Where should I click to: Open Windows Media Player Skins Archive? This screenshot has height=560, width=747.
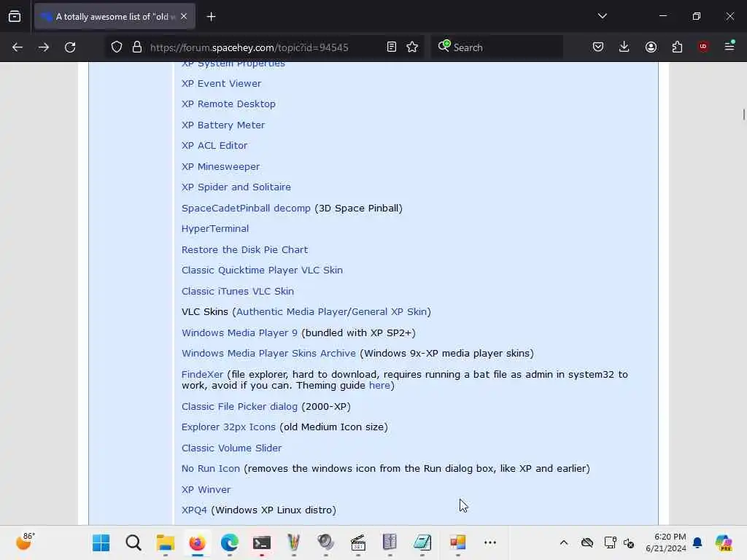point(268,354)
